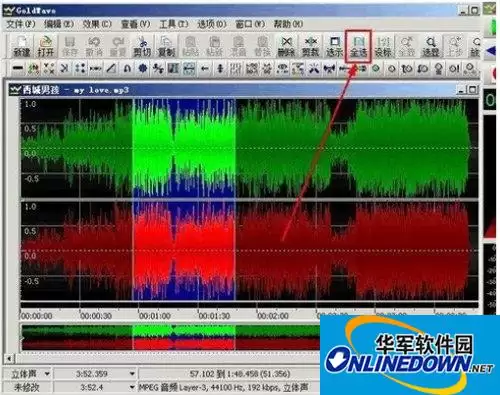Click the red right channel selected region
Image resolution: width=500 pixels, height=395 pixels.
click(184, 251)
